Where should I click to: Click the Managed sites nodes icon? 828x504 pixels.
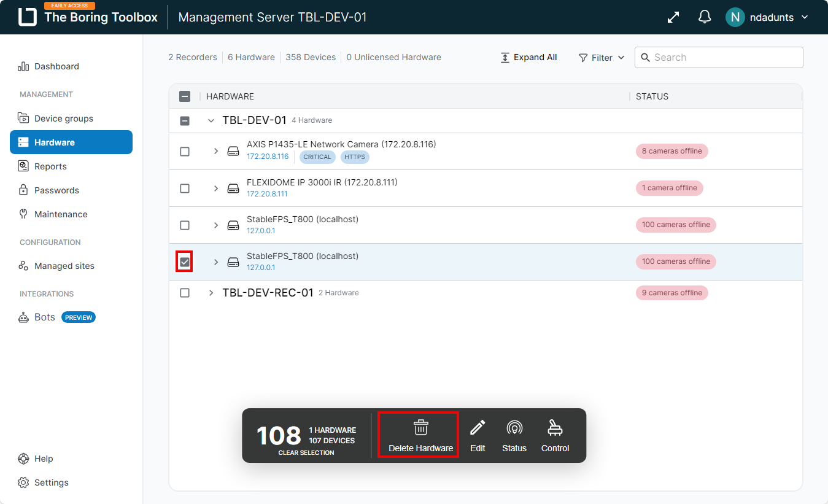[x=23, y=266]
